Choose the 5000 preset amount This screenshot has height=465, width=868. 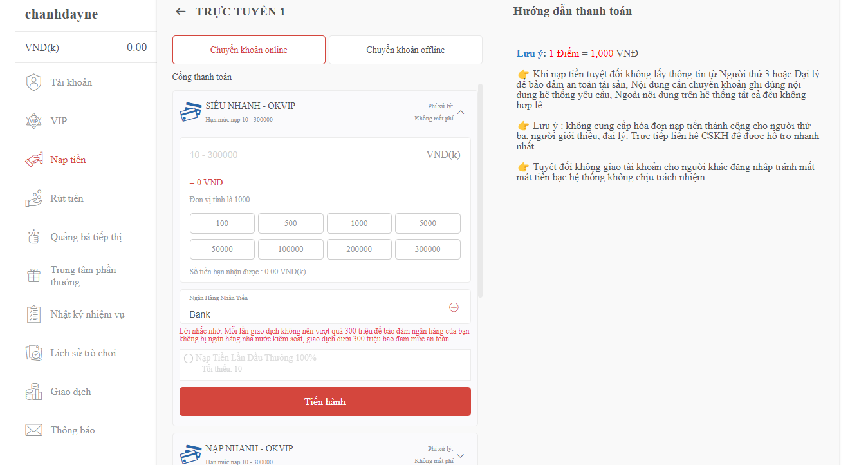(x=428, y=223)
